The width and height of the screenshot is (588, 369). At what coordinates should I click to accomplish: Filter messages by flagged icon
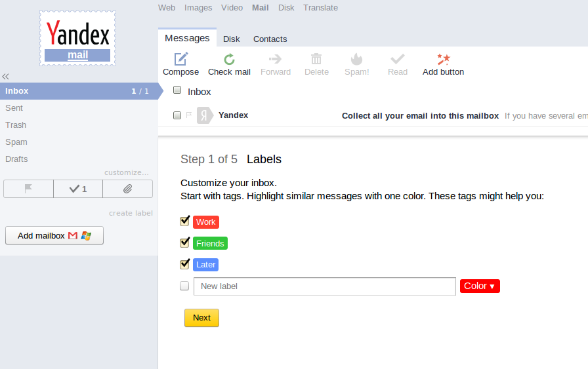tap(28, 189)
